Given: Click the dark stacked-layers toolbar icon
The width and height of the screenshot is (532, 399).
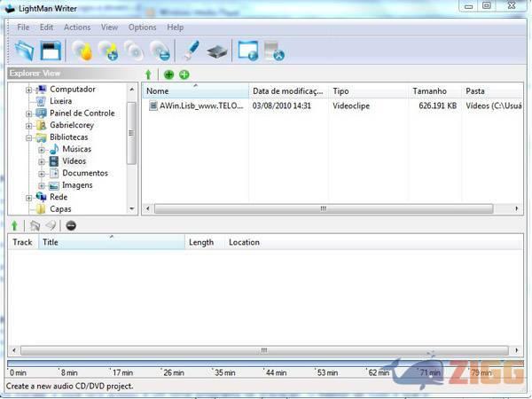Looking at the screenshot, I should tap(217, 52).
